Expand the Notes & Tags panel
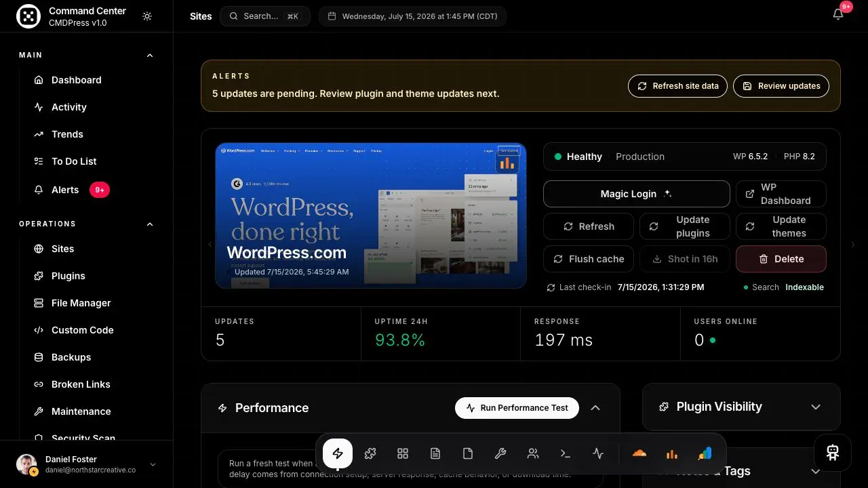Image resolution: width=868 pixels, height=488 pixels. [816, 471]
